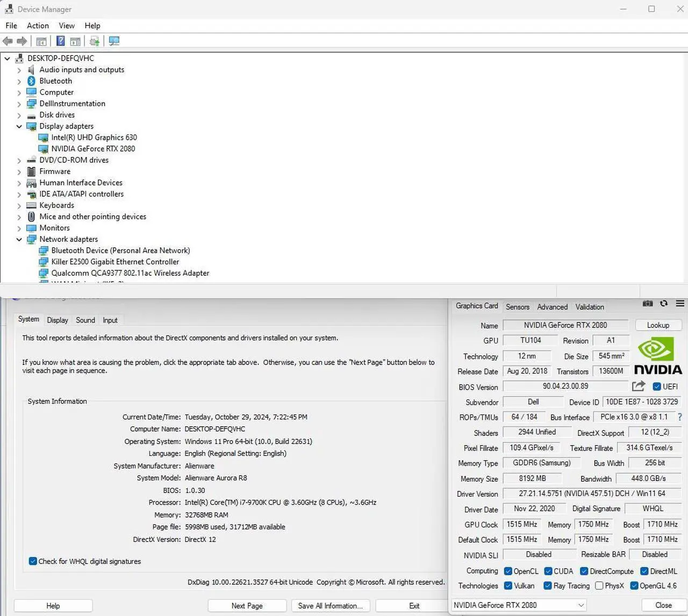Toggle the UEFI checkbox in GPU-Z
688x616 pixels.
[x=657, y=386]
